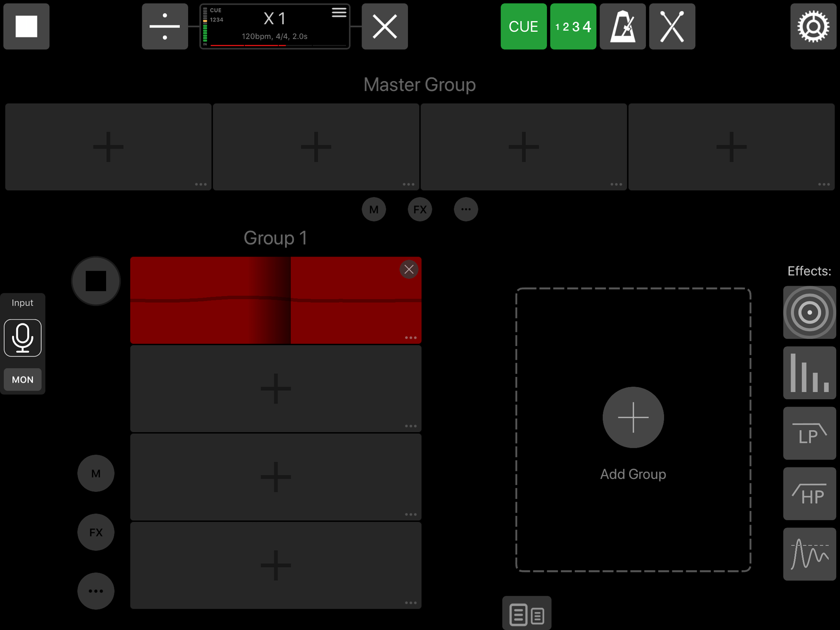The image size is (840, 630).
Task: Tap the multiply loop length X button
Action: click(384, 26)
